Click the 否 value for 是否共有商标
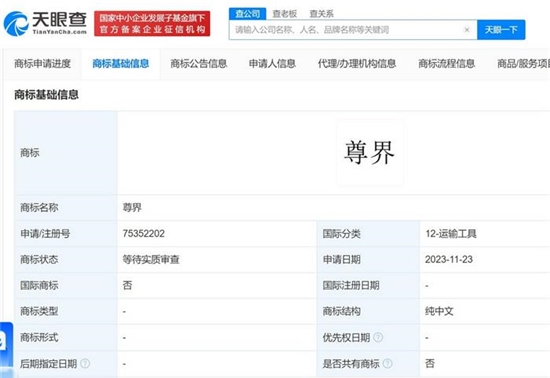Screen dimensions: 550x378 tap(430, 363)
